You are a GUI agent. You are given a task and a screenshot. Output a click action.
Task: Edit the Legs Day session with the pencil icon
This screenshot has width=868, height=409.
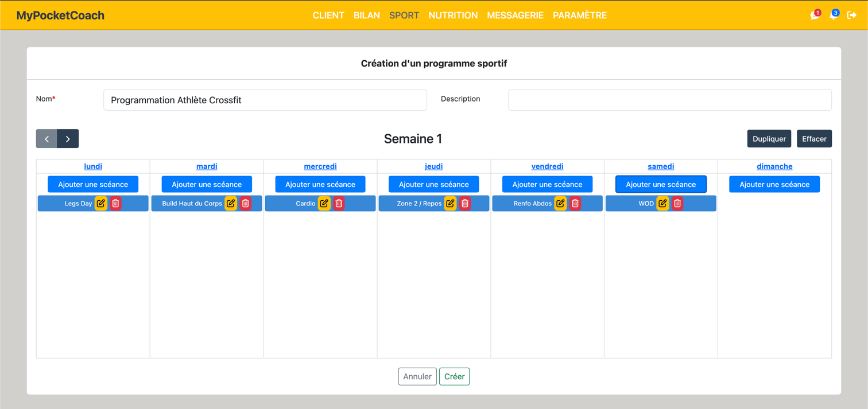click(x=100, y=203)
